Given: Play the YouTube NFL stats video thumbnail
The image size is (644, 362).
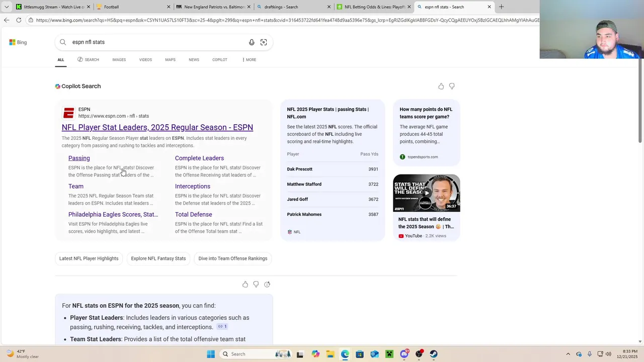Looking at the screenshot, I should click(x=426, y=193).
